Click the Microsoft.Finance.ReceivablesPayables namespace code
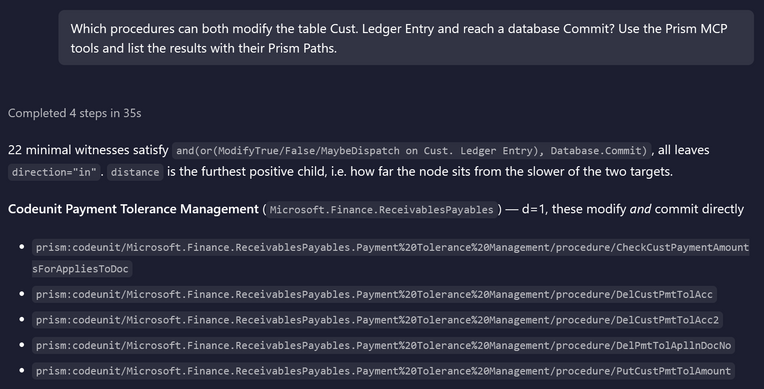Screen dimensions: 764x389 point(382,210)
